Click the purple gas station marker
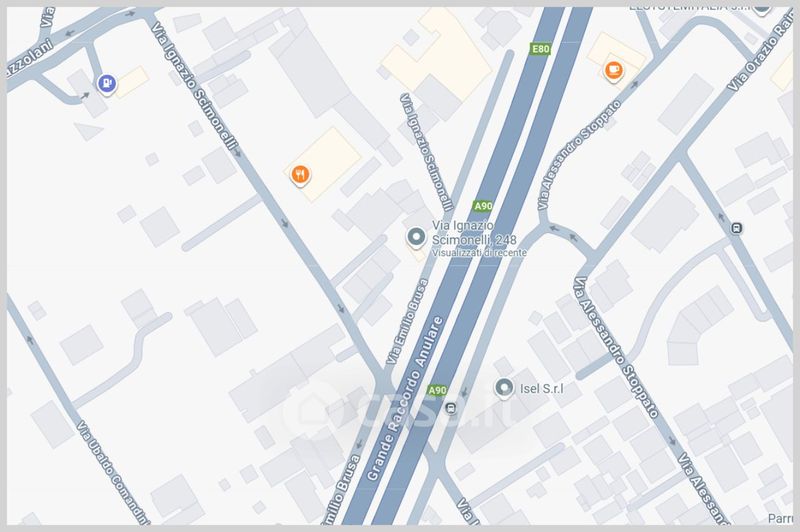The image size is (800, 532). pyautogui.click(x=106, y=84)
